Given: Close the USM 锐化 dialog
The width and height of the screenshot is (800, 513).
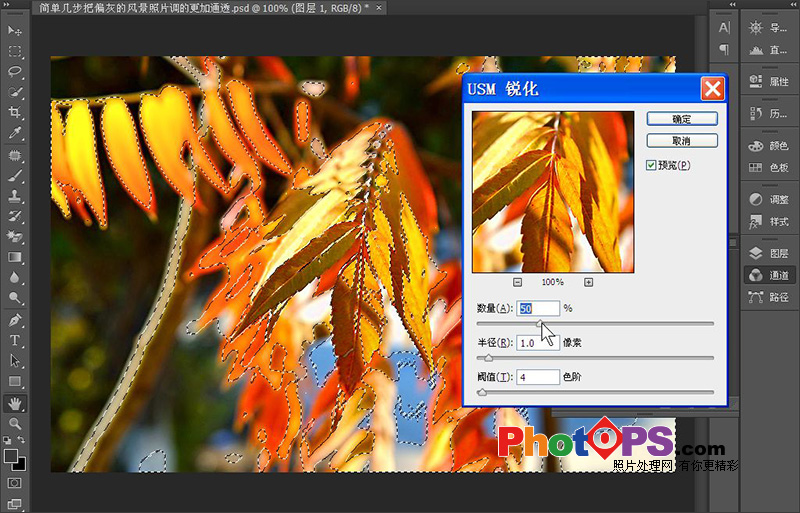Looking at the screenshot, I should point(712,89).
